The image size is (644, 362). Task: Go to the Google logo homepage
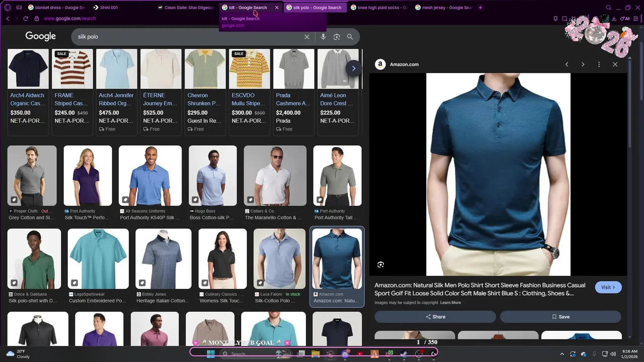pyautogui.click(x=40, y=37)
